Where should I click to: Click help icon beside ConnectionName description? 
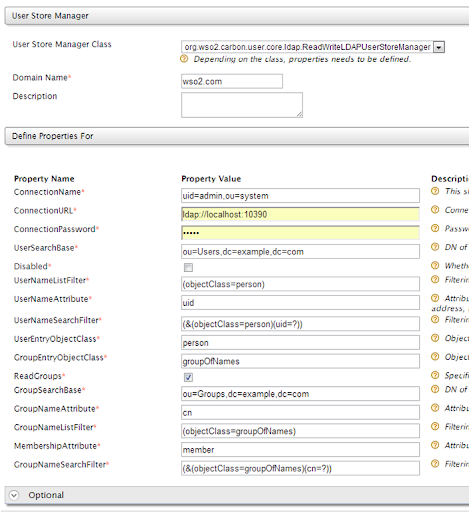pos(435,191)
